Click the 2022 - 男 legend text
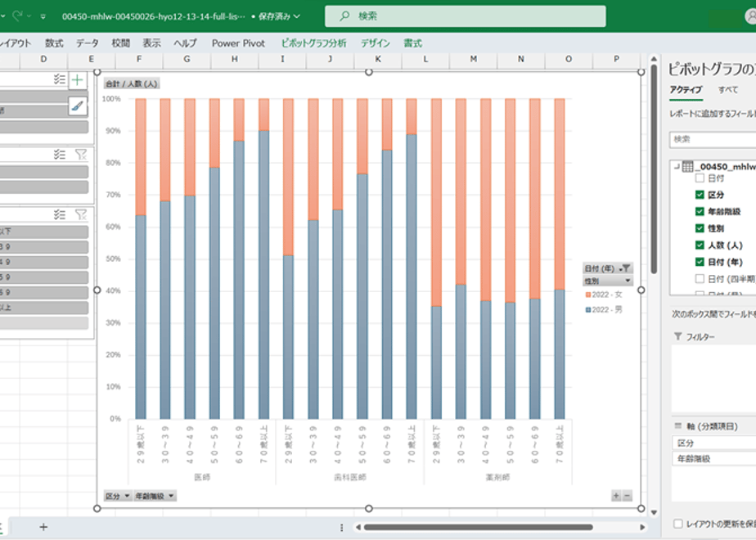This screenshot has width=756, height=540. (x=607, y=309)
